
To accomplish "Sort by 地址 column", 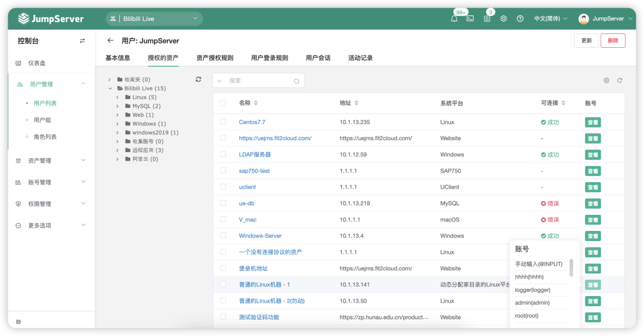I will tap(356, 103).
